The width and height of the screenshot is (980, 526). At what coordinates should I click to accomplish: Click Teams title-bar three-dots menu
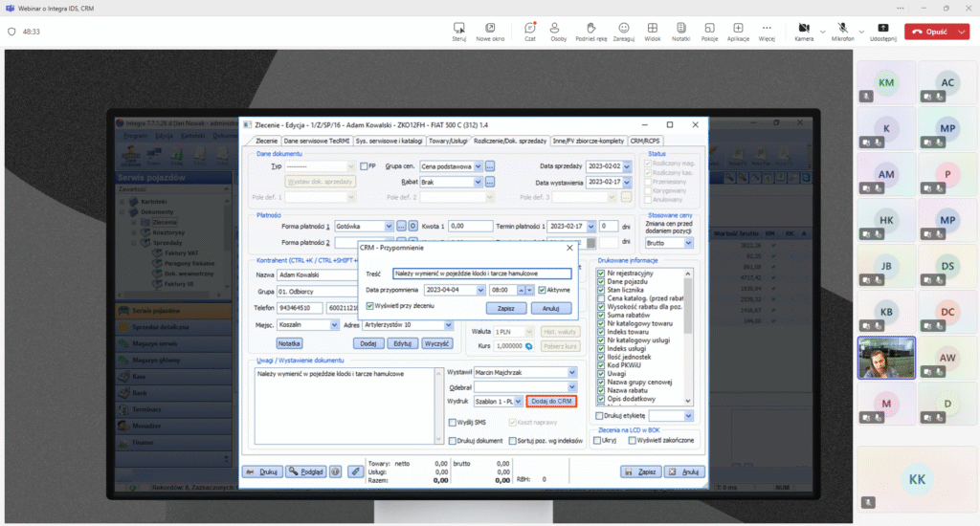point(900,8)
